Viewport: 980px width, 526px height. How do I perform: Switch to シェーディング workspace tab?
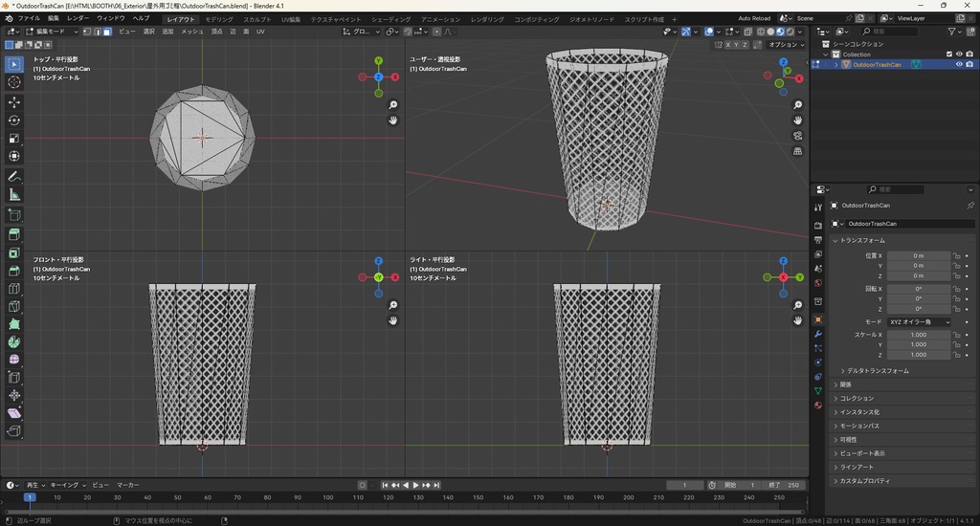click(x=391, y=19)
